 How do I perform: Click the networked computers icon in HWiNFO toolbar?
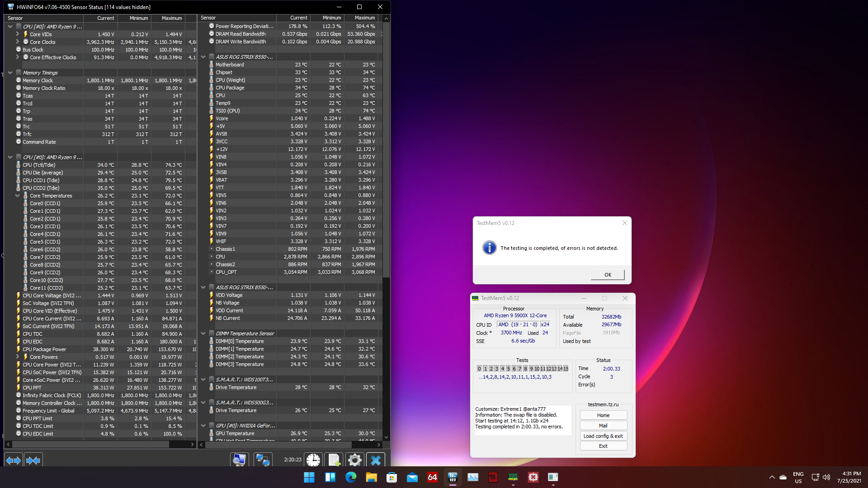pos(263,460)
